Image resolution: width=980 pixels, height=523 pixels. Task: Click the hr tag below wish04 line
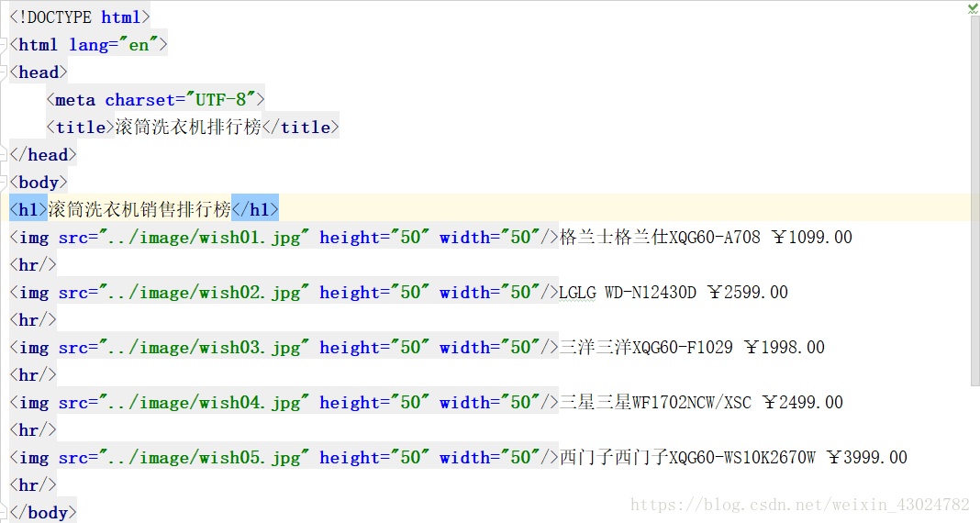(33, 430)
